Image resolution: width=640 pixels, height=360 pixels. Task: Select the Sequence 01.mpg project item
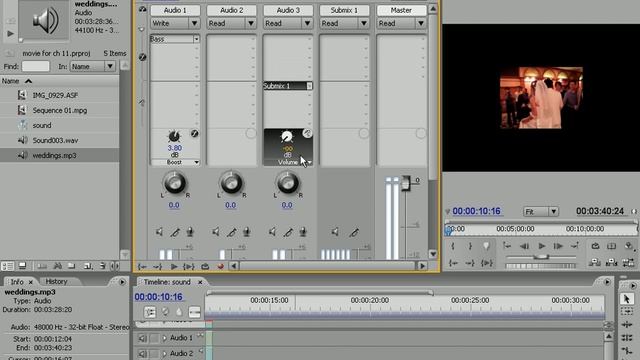coord(60,110)
